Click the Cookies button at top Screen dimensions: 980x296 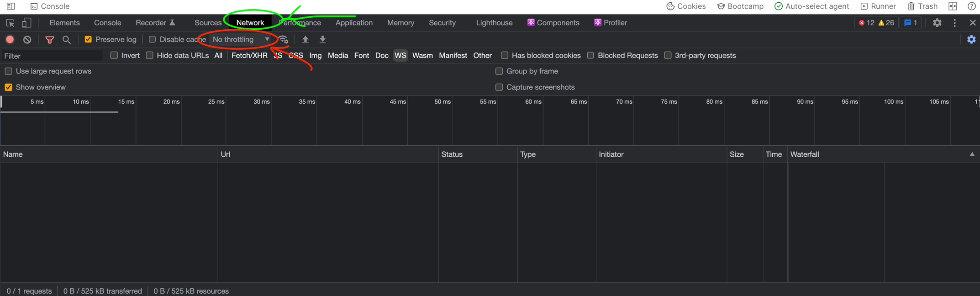pyautogui.click(x=686, y=6)
